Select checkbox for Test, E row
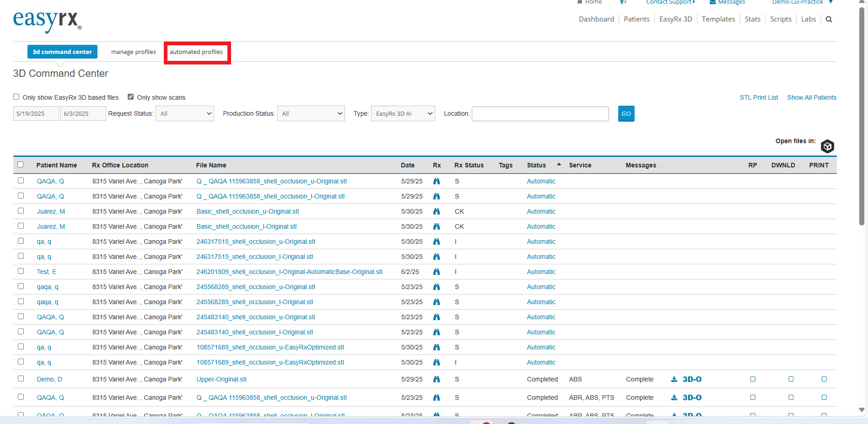This screenshot has width=868, height=424. click(x=21, y=271)
